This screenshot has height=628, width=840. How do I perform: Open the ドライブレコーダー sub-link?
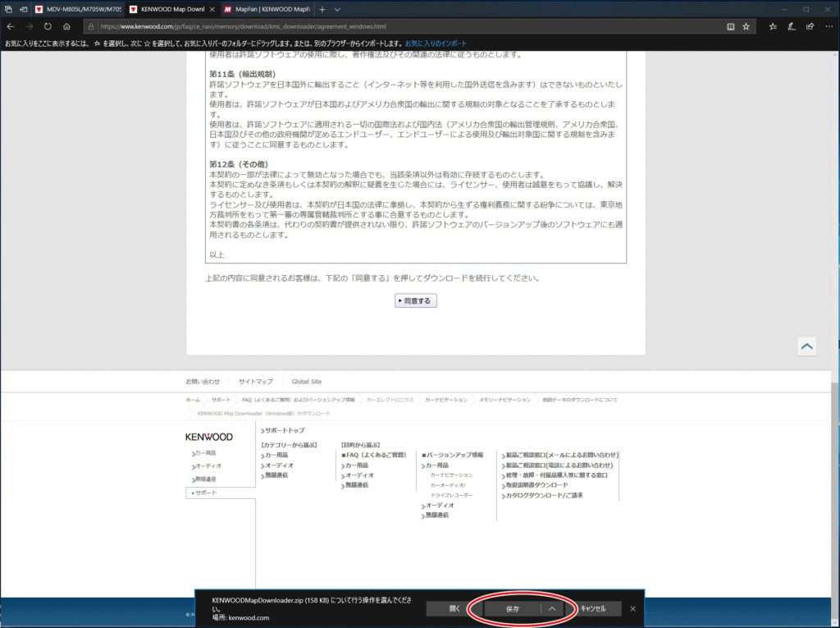coord(452,496)
